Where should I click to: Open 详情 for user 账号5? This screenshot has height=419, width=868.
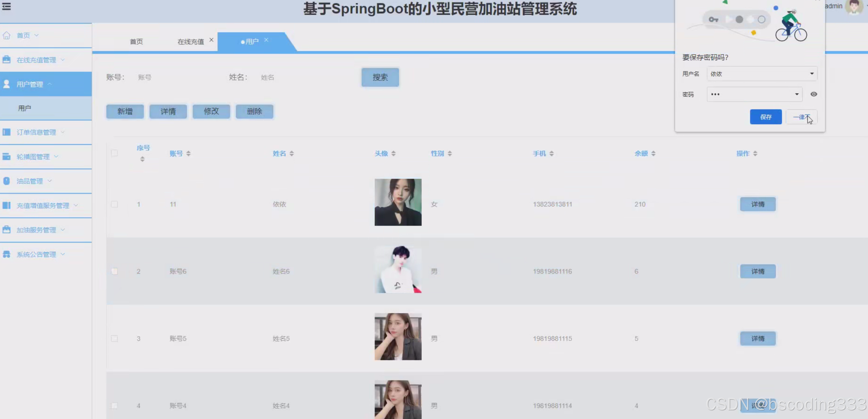tap(758, 339)
